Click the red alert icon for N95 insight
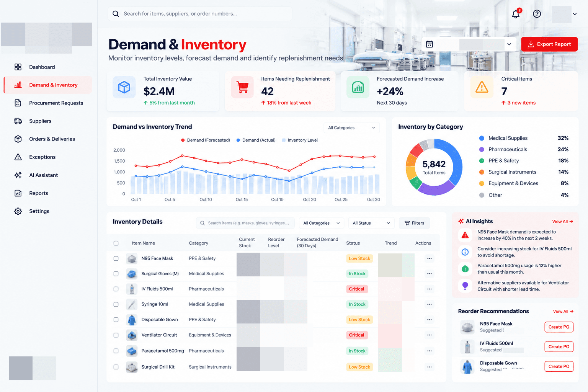Image resolution: width=588 pixels, height=392 pixels. [465, 235]
